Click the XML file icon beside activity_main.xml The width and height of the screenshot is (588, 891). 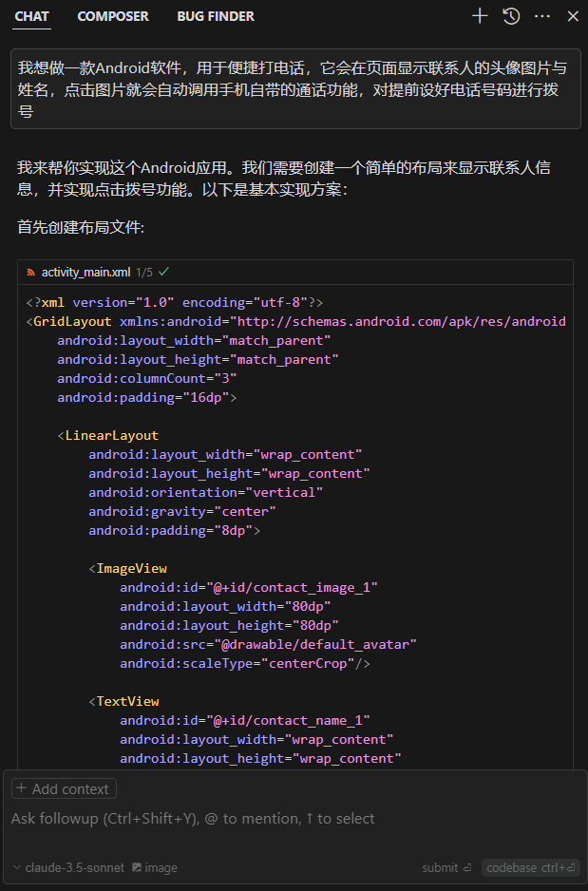tap(31, 273)
